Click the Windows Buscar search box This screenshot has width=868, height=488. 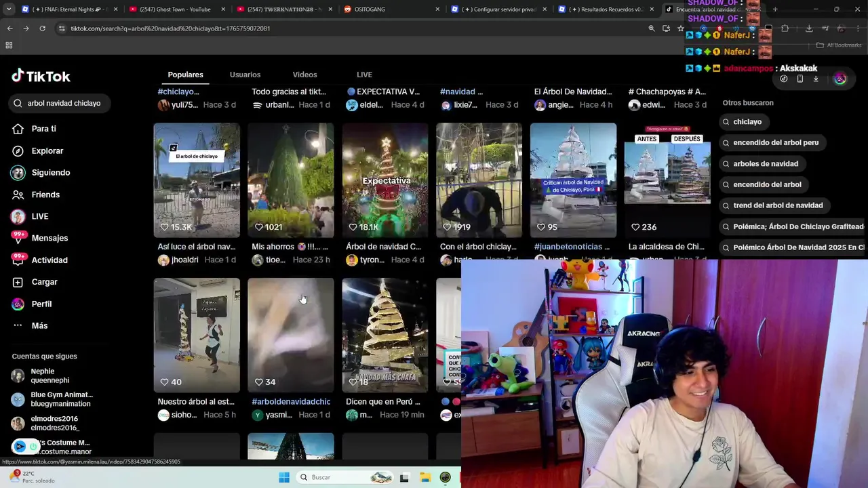click(344, 477)
